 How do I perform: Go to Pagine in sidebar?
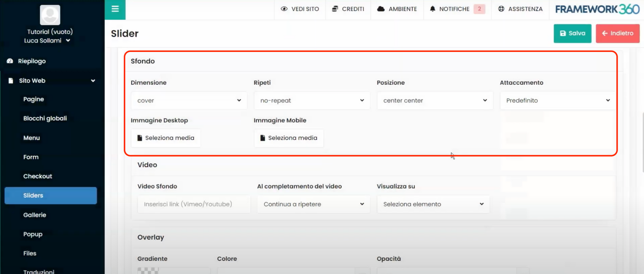pos(34,99)
